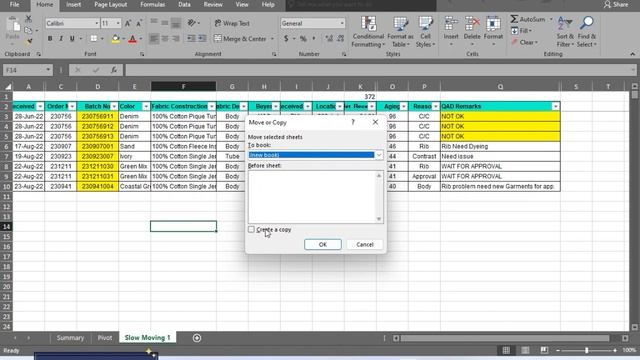Open the Clear menu
The height and width of the screenshot is (360, 640).
pyautogui.click(x=525, y=42)
